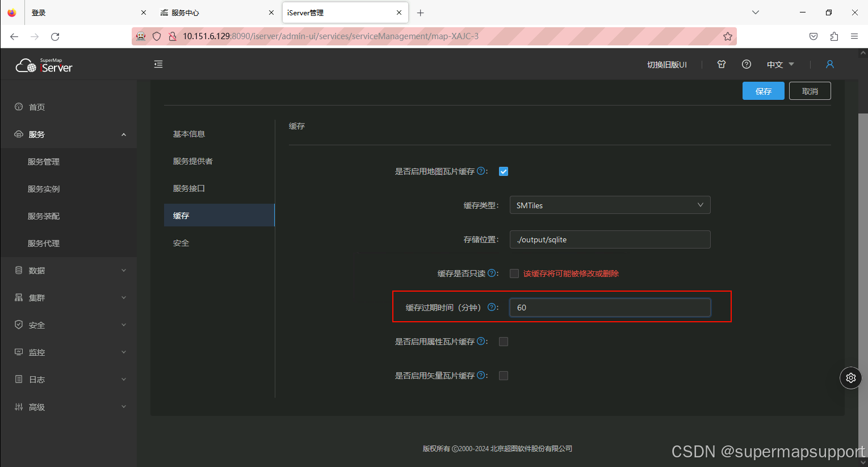Image resolution: width=868 pixels, height=467 pixels.
Task: Click the 取消 button
Action: click(x=810, y=91)
